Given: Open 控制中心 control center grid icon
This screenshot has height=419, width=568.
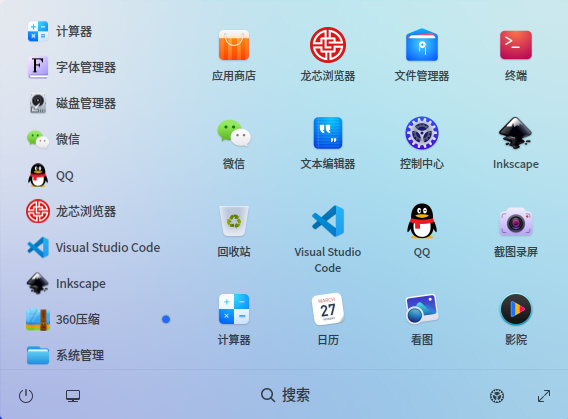Looking at the screenshot, I should pos(422,133).
